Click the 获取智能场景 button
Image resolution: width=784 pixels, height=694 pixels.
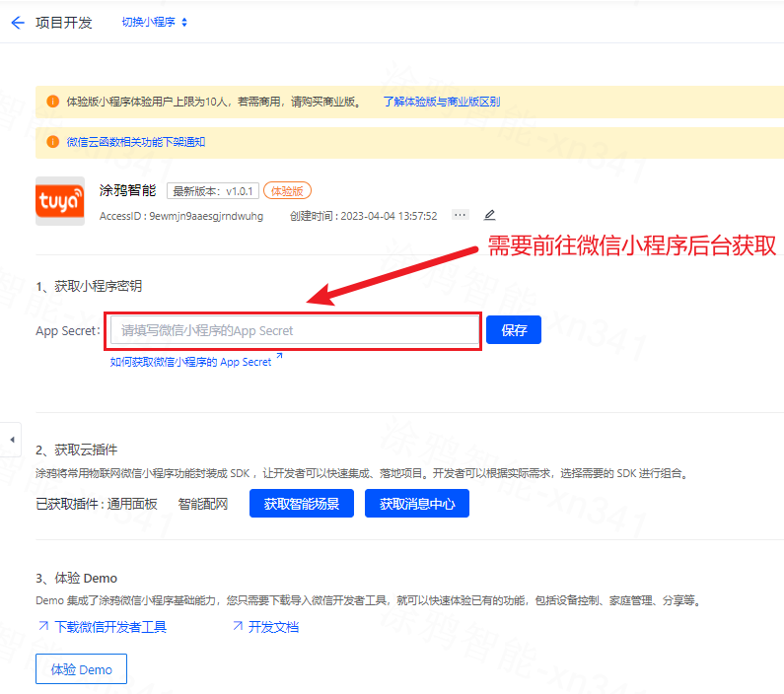[x=302, y=503]
